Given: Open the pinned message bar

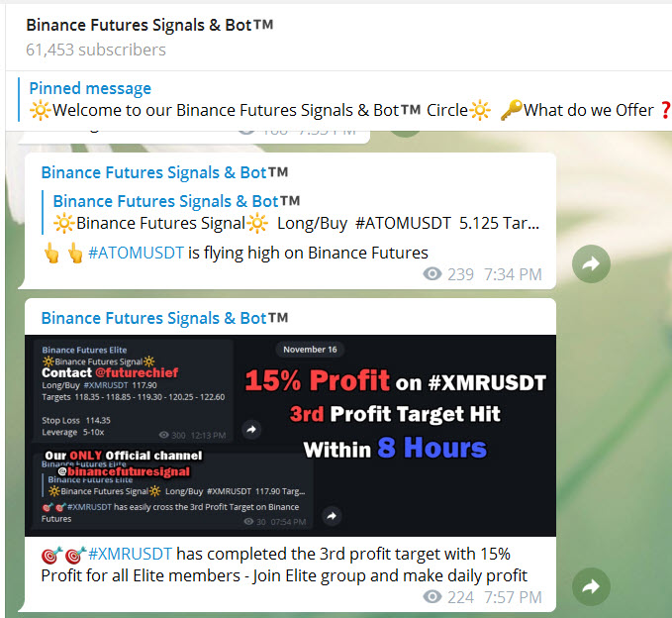Looking at the screenshot, I should 338,100.
